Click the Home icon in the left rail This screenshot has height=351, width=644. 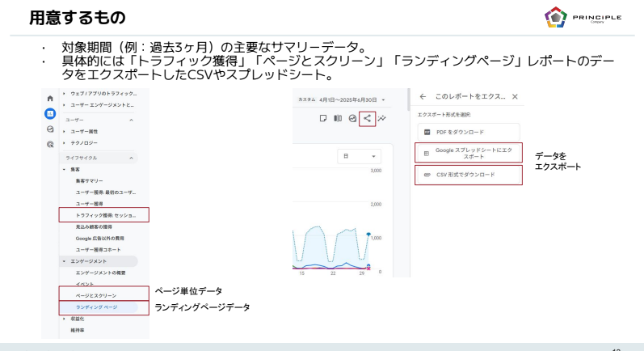tap(49, 98)
